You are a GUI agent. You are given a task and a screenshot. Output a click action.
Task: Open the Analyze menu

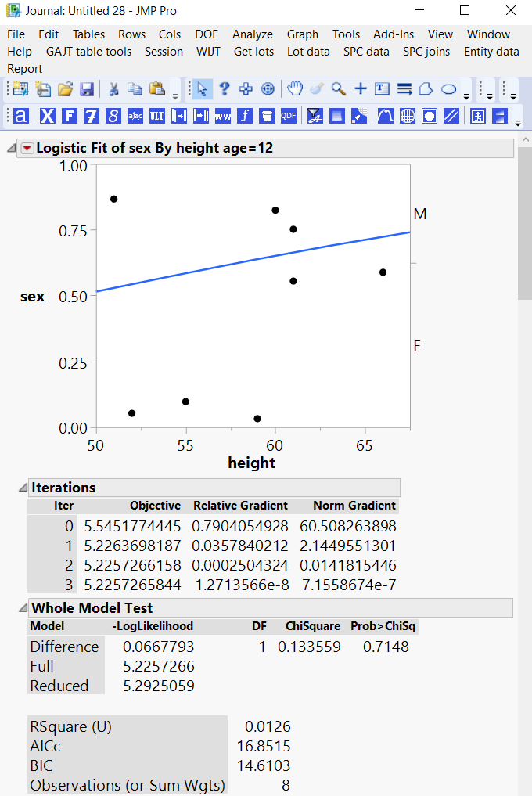pos(252,34)
